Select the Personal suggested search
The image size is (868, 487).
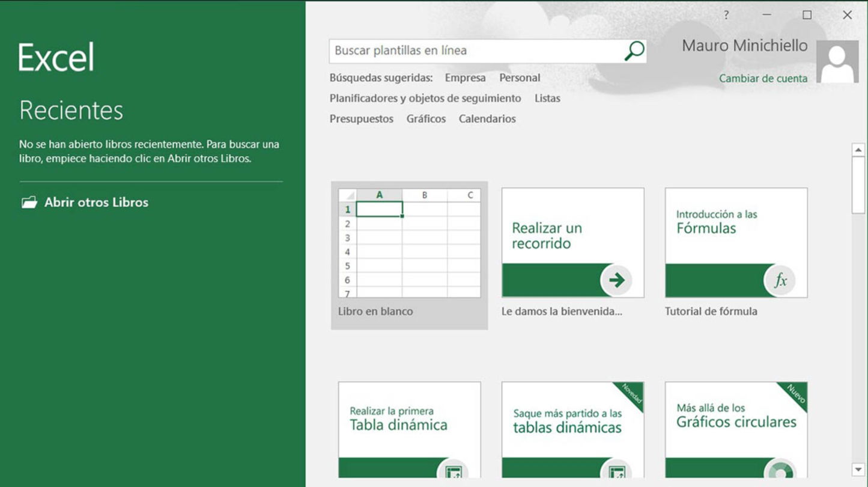tap(520, 78)
